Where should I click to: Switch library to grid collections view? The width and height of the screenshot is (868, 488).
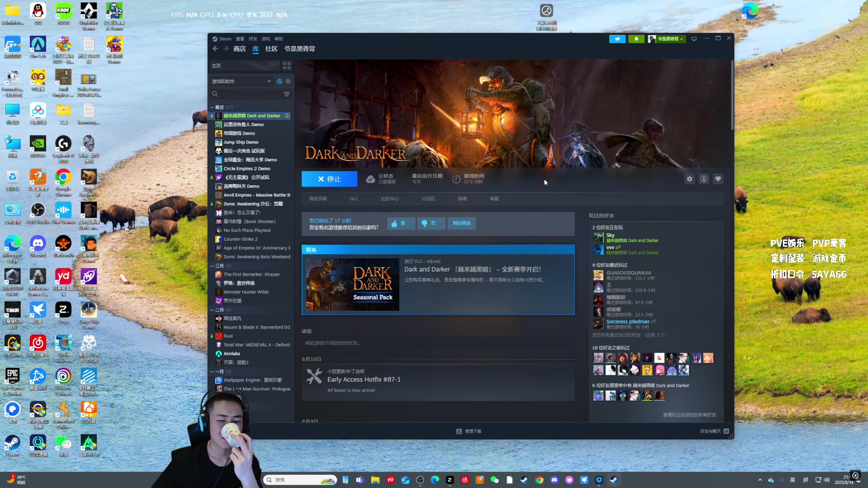coord(287,66)
